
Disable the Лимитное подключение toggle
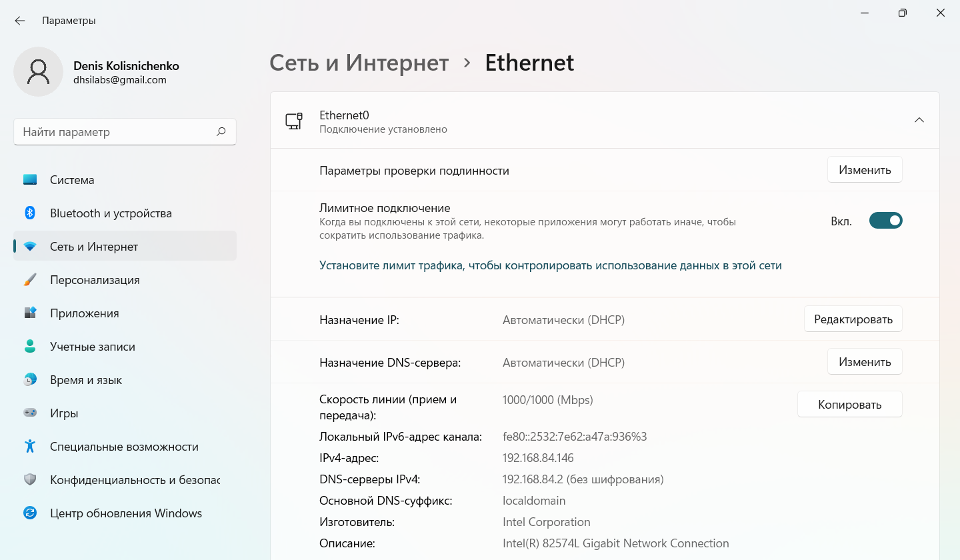click(x=885, y=221)
